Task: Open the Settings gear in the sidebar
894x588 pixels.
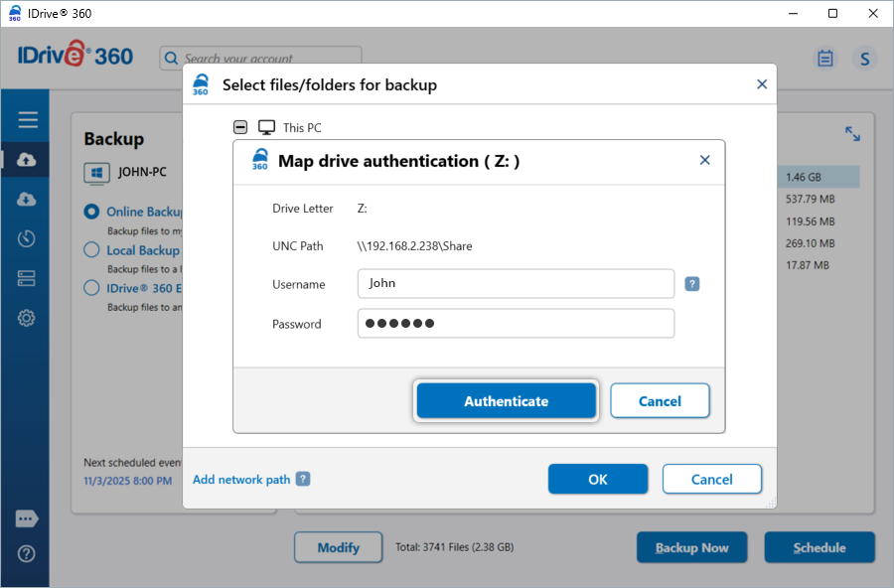Action: tap(27, 318)
